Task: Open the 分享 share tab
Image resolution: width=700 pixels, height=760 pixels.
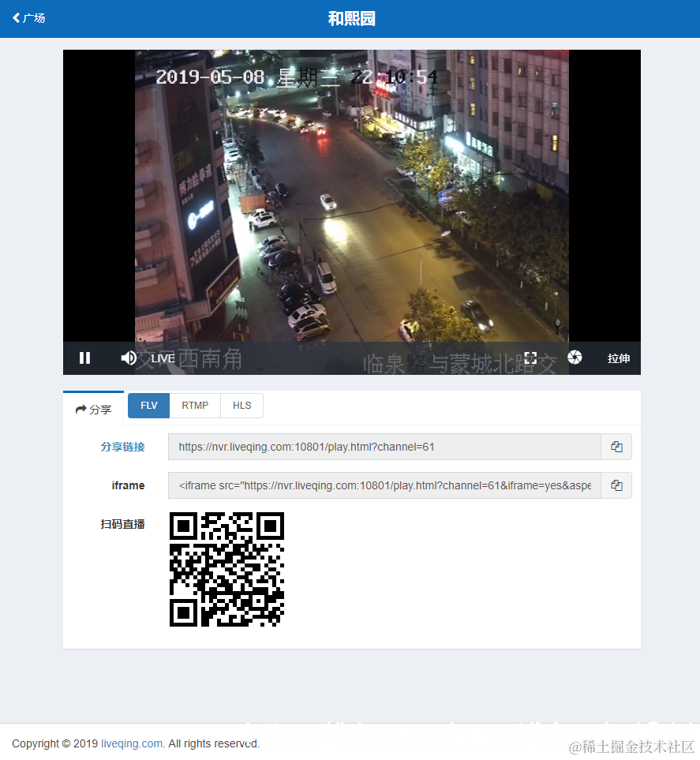Action: [x=94, y=410]
